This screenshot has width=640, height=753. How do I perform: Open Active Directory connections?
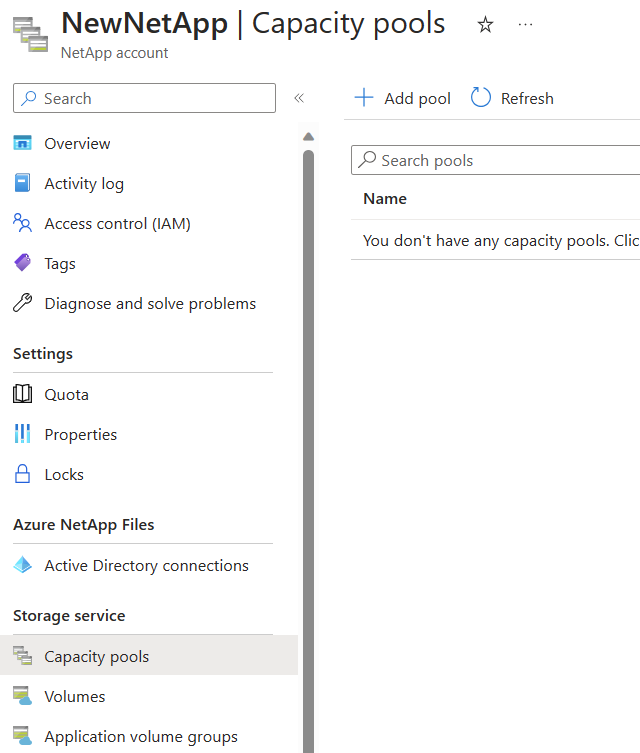tap(146, 566)
